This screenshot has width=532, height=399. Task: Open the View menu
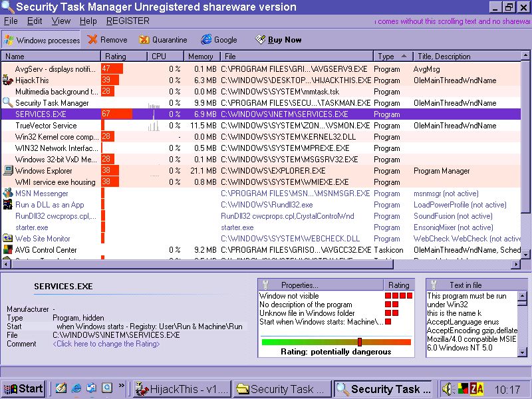coord(61,21)
